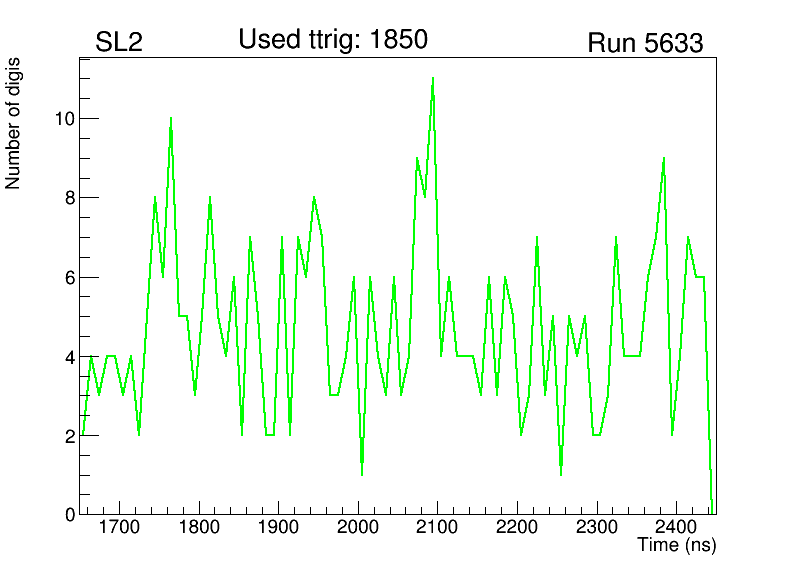Click the 1700 tick label on x-axis

click(x=120, y=527)
